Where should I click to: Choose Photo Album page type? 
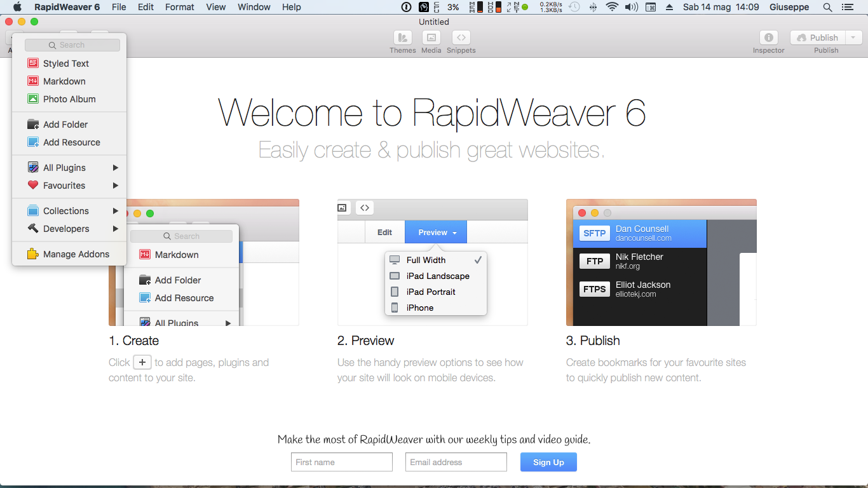point(69,99)
